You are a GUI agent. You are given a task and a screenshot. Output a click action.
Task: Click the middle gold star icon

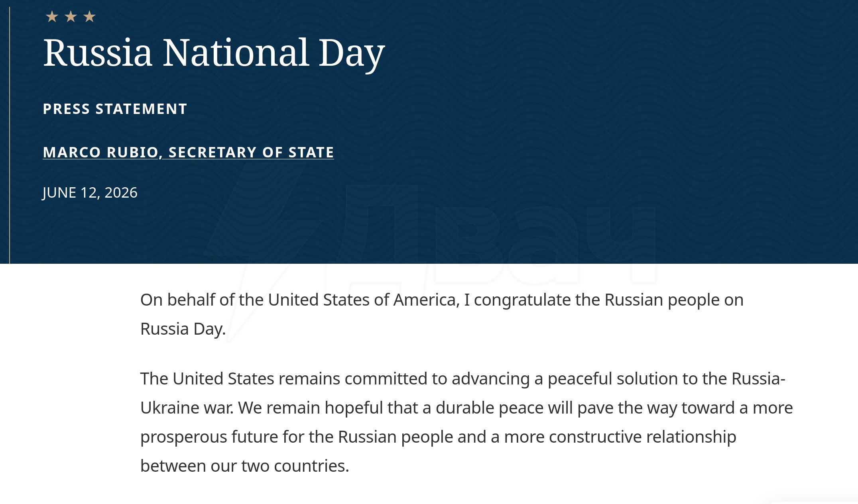point(71,17)
